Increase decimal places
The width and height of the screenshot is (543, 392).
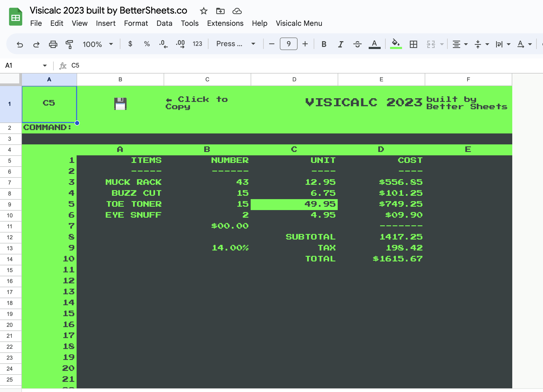pos(180,44)
